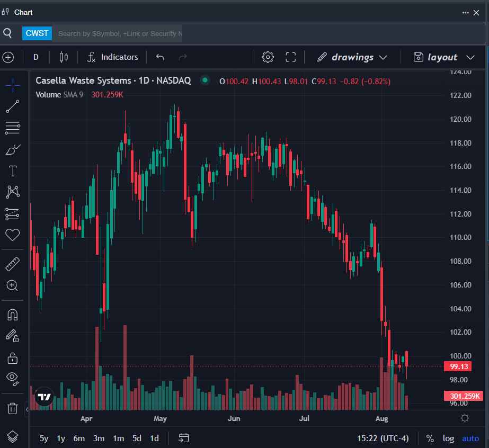Viewport: 489px width, 448px height.
Task: Toggle magnet mode for drawings
Action: [12, 315]
